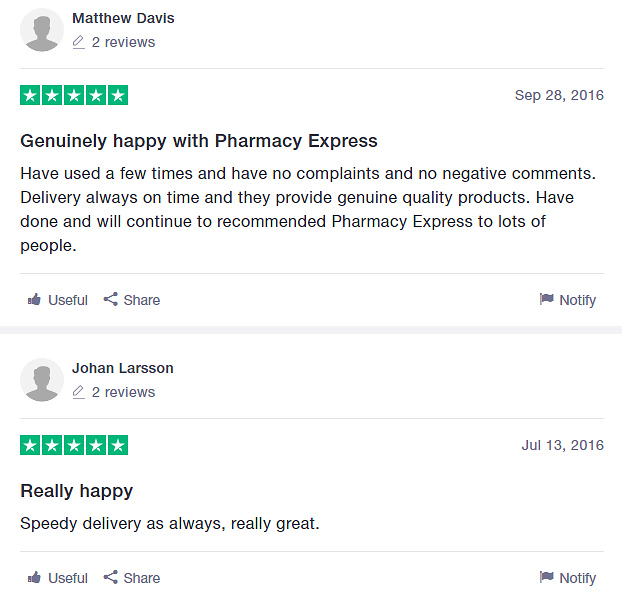Share Johan Larsson's review

coord(132,578)
